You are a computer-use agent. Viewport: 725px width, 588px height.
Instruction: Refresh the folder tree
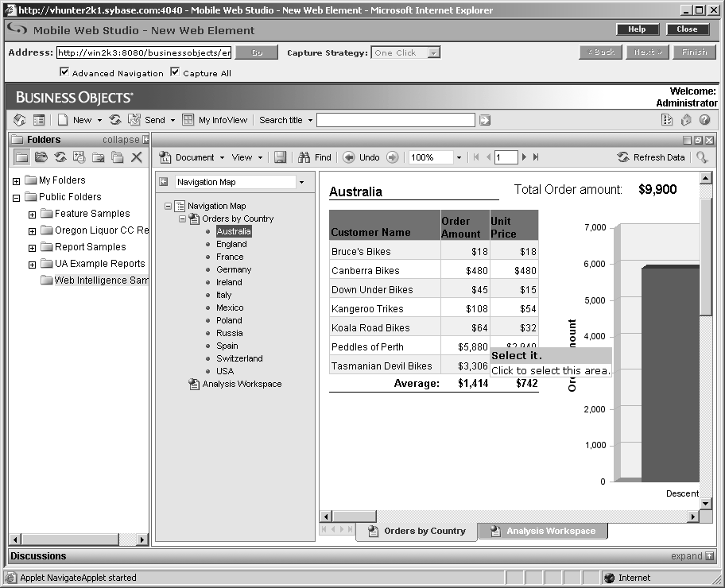[60, 157]
